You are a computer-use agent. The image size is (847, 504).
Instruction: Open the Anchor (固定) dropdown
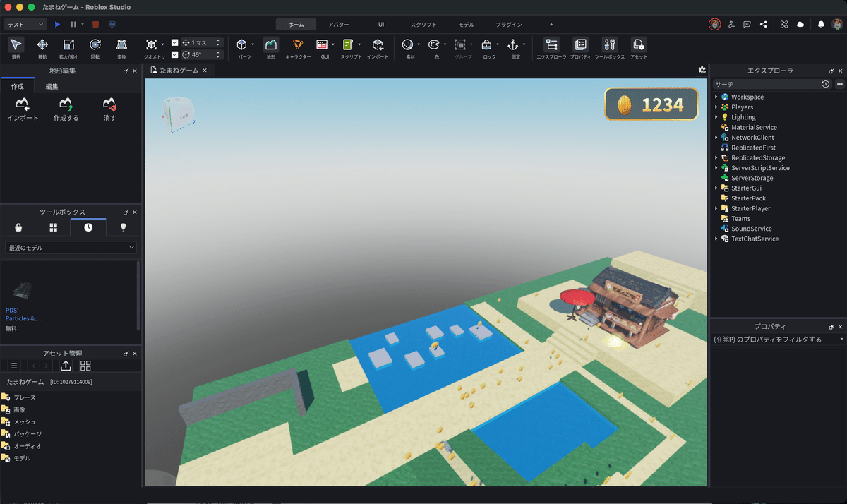[524, 44]
